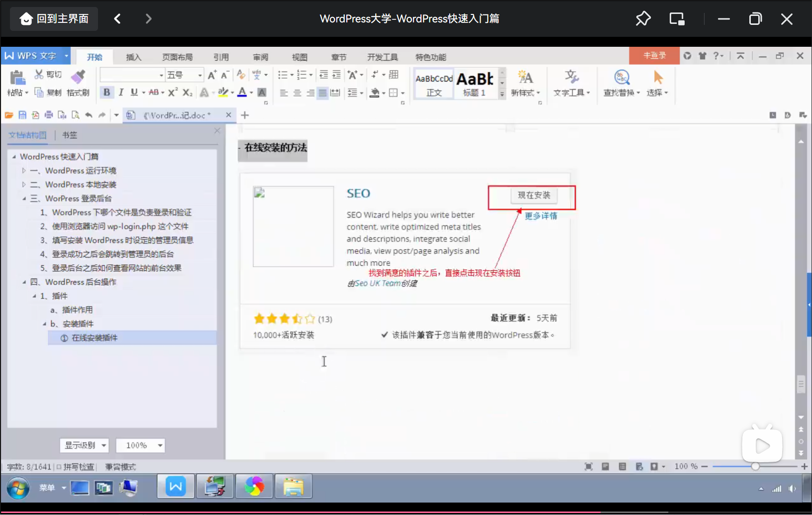The height and width of the screenshot is (515, 812).
Task: Increase font size with A+ icon
Action: coord(212,75)
